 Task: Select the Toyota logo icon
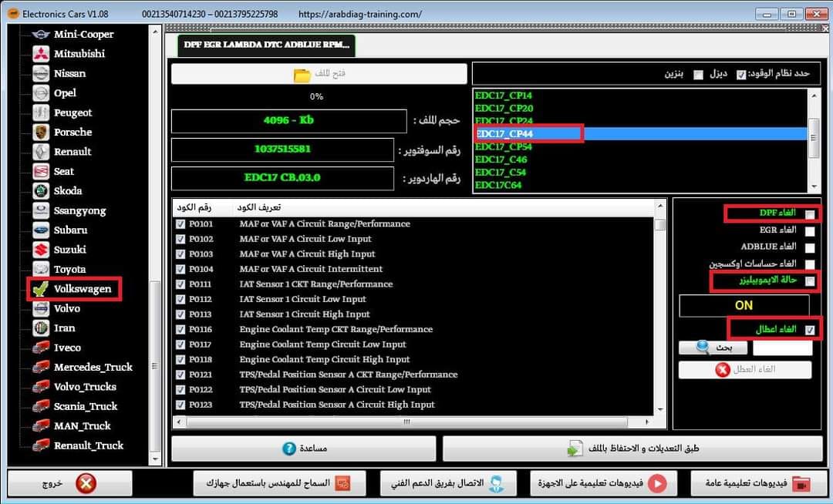pyautogui.click(x=41, y=269)
